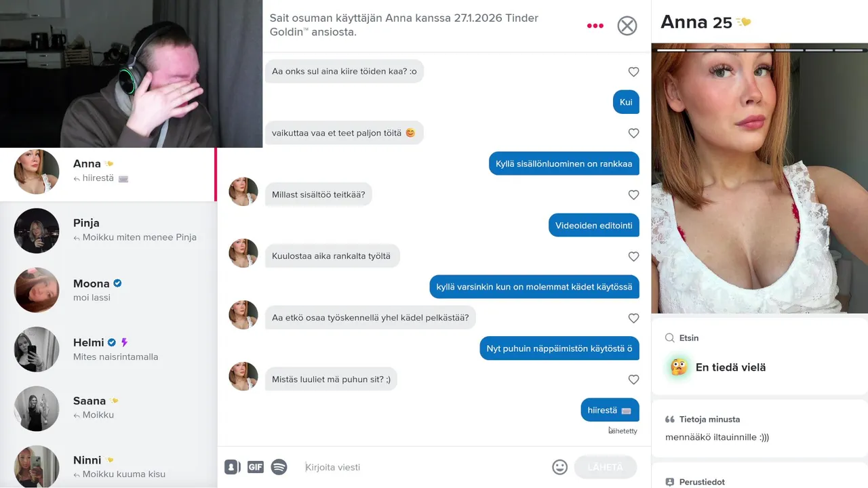Open Ninni's chat 'Moikku kuuma kisu'
The width and height of the screenshot is (868, 488).
pos(108,465)
